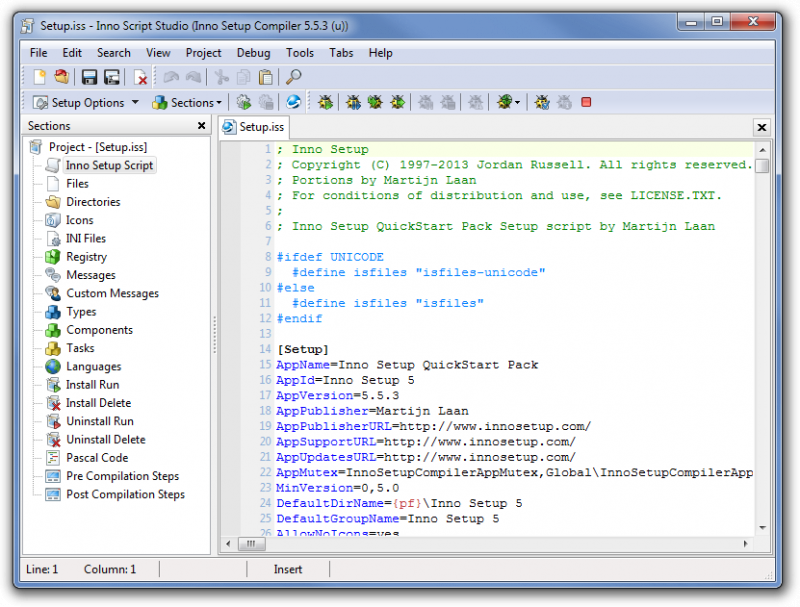The width and height of the screenshot is (800, 607).
Task: Close the Sections panel
Action: pos(201,126)
